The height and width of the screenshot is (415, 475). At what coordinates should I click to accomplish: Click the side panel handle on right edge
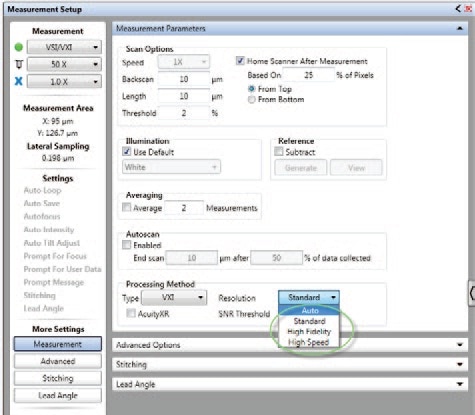click(472, 293)
